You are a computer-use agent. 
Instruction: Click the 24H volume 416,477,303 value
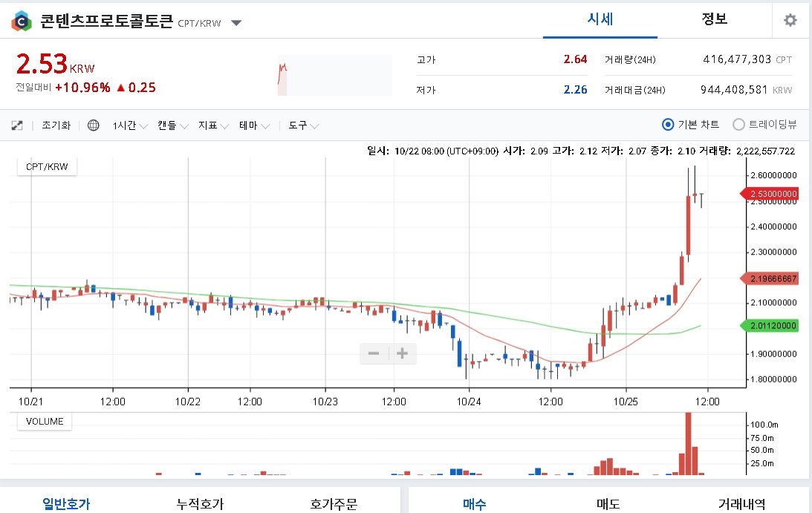pos(738,59)
